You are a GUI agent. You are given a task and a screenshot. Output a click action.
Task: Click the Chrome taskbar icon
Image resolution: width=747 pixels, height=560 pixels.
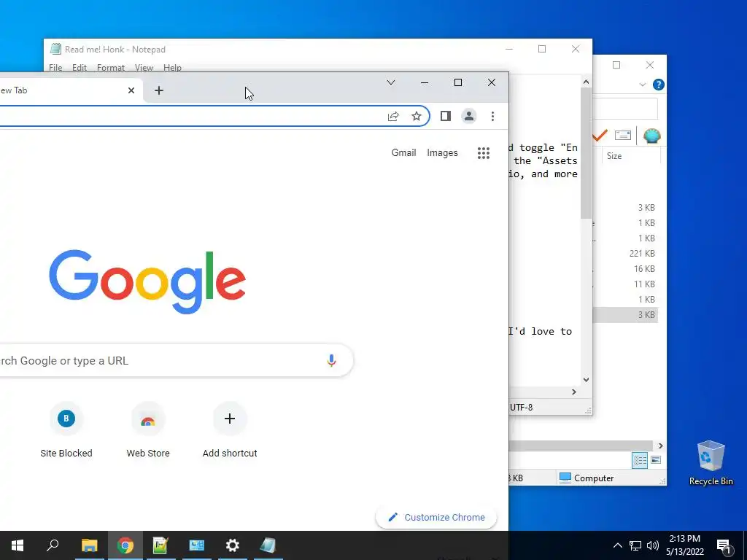pyautogui.click(x=125, y=545)
